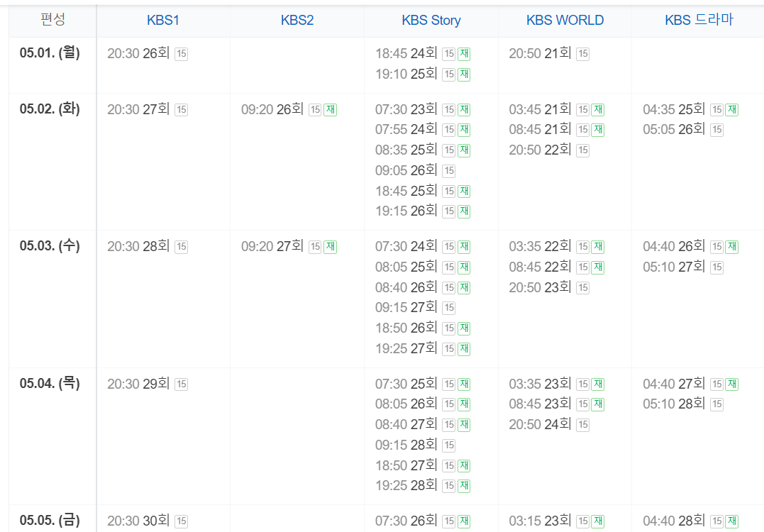This screenshot has width=764, height=532.
Task: Click age-15 rating badge beside KBS1 29회
Action: (182, 384)
